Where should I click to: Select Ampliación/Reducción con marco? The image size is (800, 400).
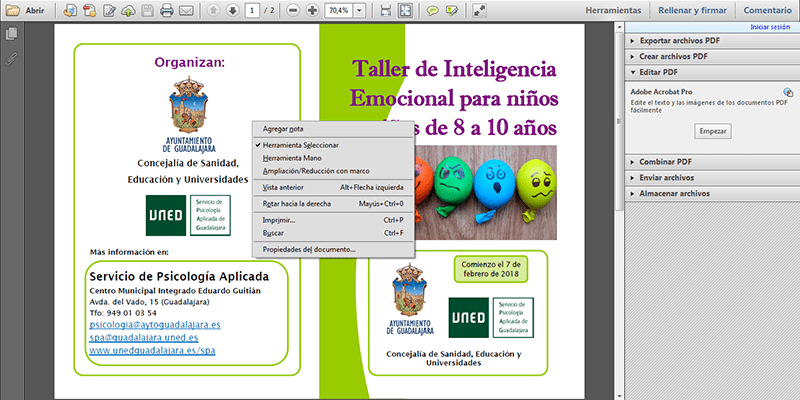333,171
